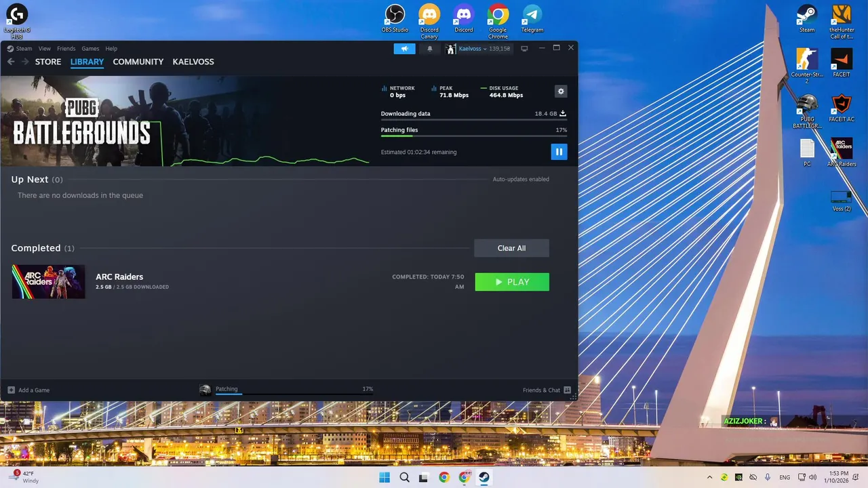Switch to the STORE tab
This screenshot has width=868, height=488.
pos(48,62)
